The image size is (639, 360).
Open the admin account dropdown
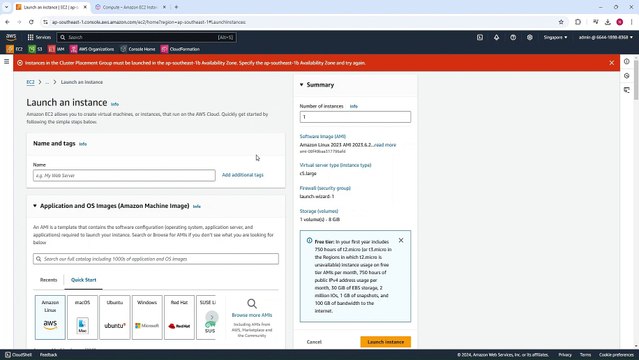click(x=606, y=37)
